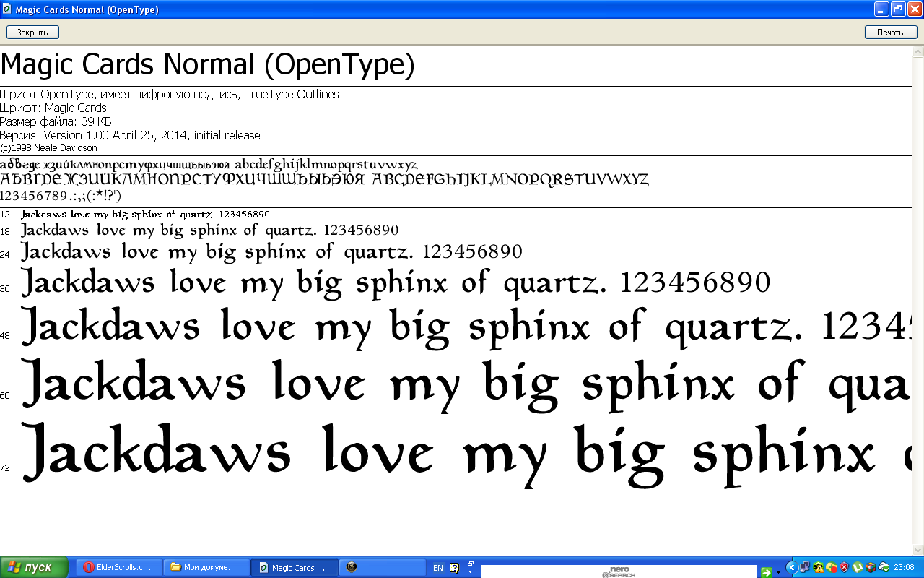Click the 12-point Jackdaws sample line
This screenshot has width=924, height=578.
coord(145,214)
